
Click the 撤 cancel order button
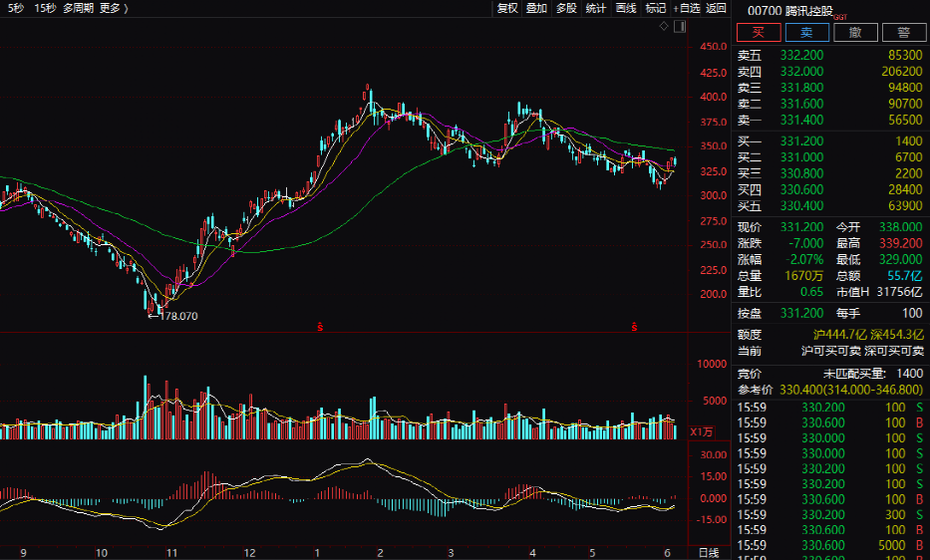tap(855, 32)
